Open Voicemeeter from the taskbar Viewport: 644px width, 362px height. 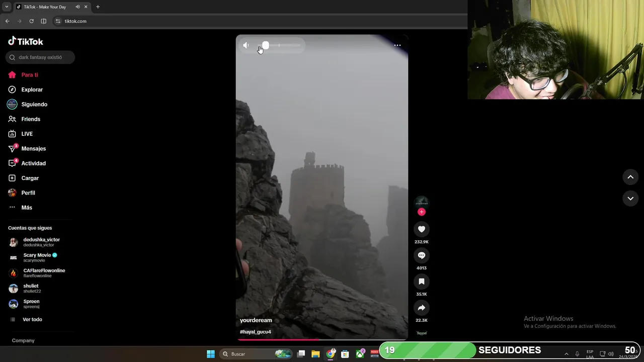374,354
